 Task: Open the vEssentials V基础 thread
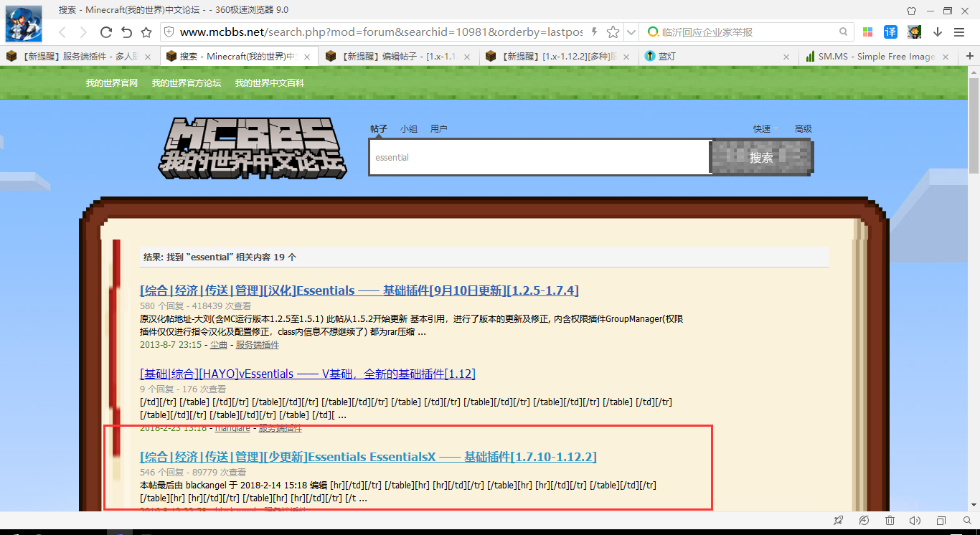(308, 374)
